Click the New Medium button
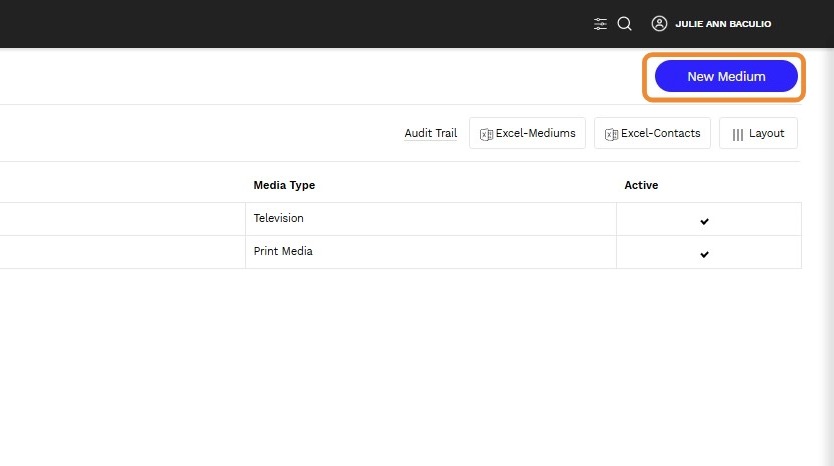The image size is (834, 466). pos(726,76)
